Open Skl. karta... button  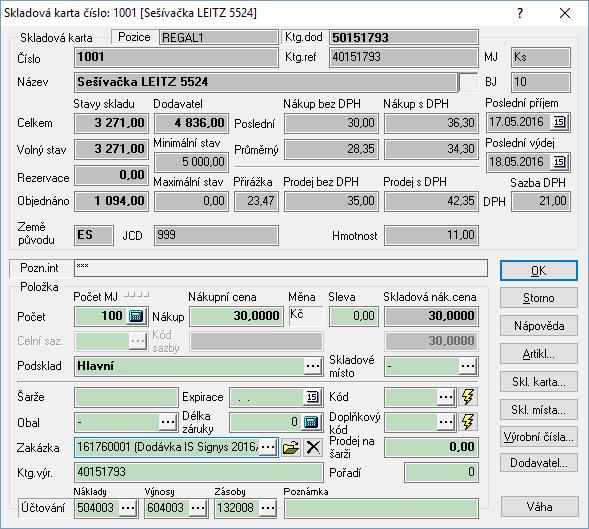(539, 382)
